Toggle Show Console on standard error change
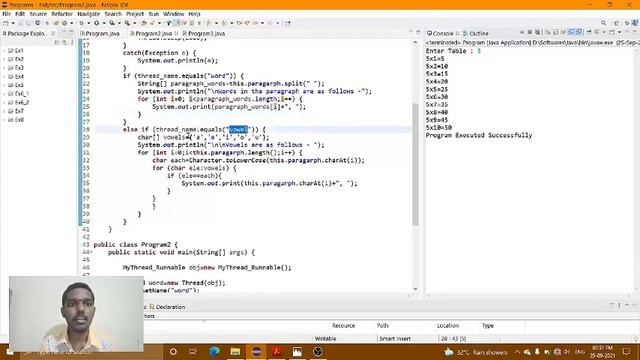Viewport: 640px width, 360px height. [x=579, y=32]
